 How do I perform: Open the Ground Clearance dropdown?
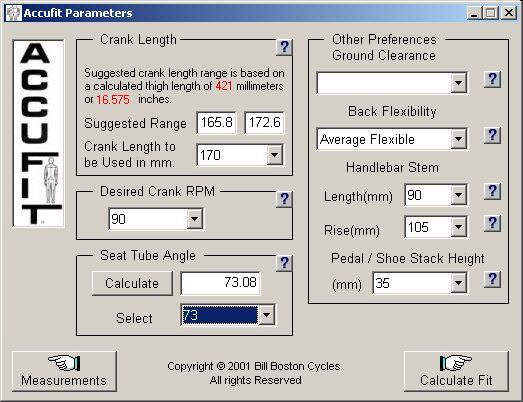point(459,83)
